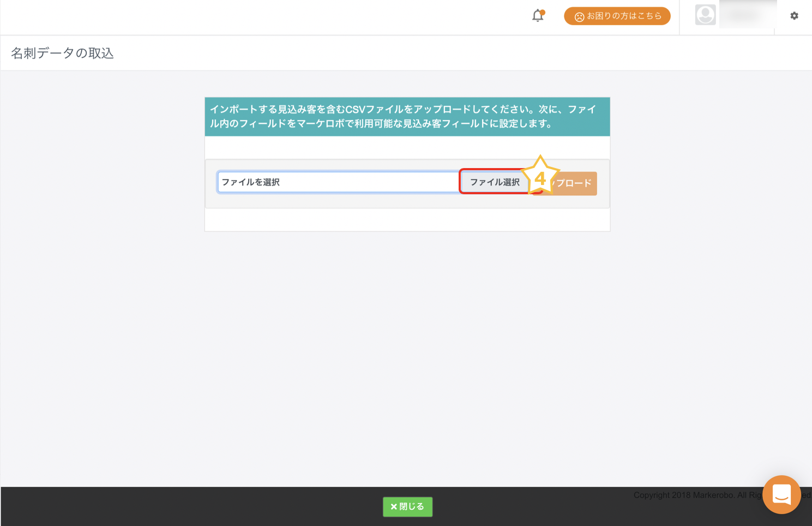Click the orange notification dot on bell
812x526 pixels.
coord(543,12)
